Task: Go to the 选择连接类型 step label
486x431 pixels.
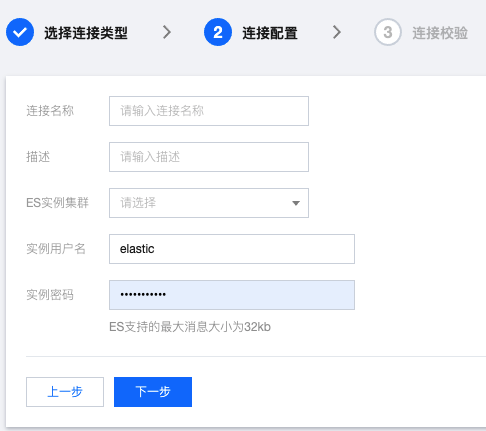Action: coord(86,33)
